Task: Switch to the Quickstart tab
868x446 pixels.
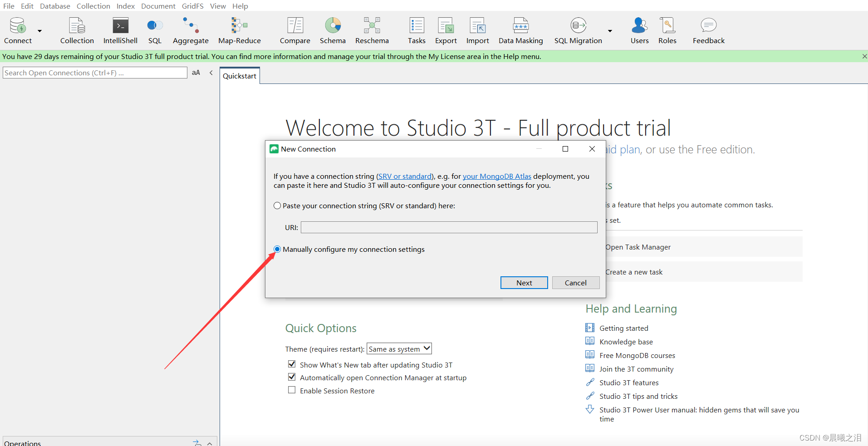Action: click(x=239, y=75)
